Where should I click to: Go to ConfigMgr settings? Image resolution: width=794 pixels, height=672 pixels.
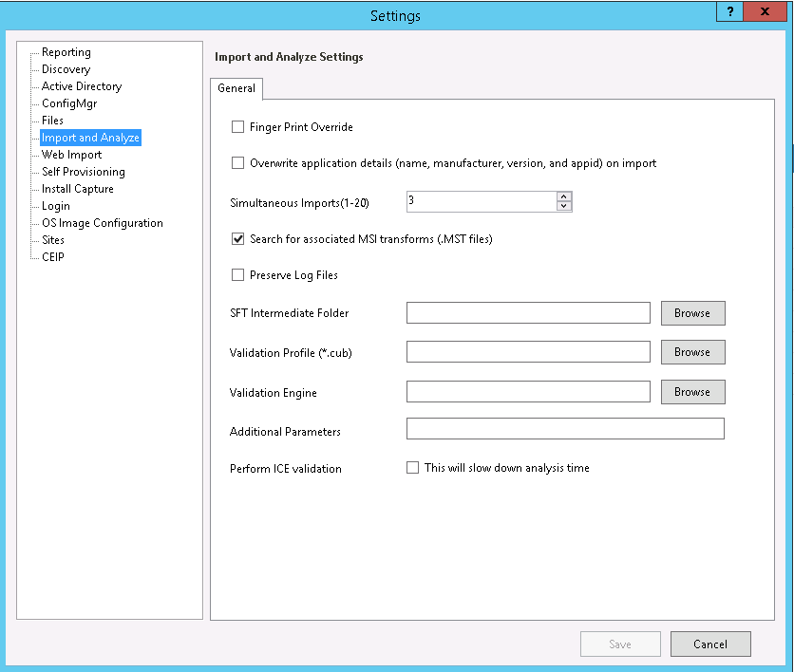(x=69, y=103)
